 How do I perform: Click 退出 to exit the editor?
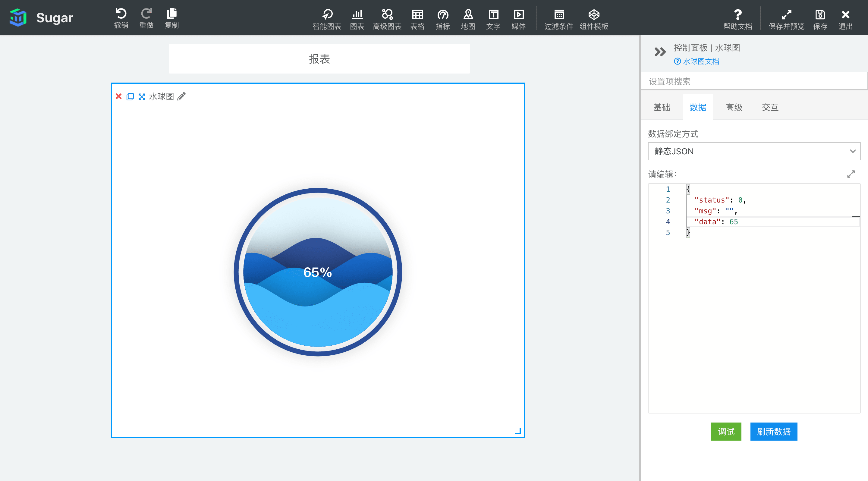pos(845,19)
